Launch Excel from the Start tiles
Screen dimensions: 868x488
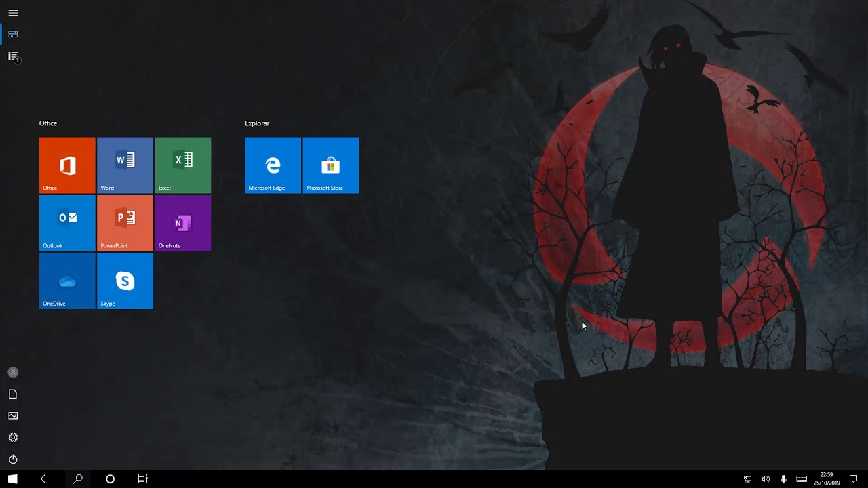click(183, 165)
